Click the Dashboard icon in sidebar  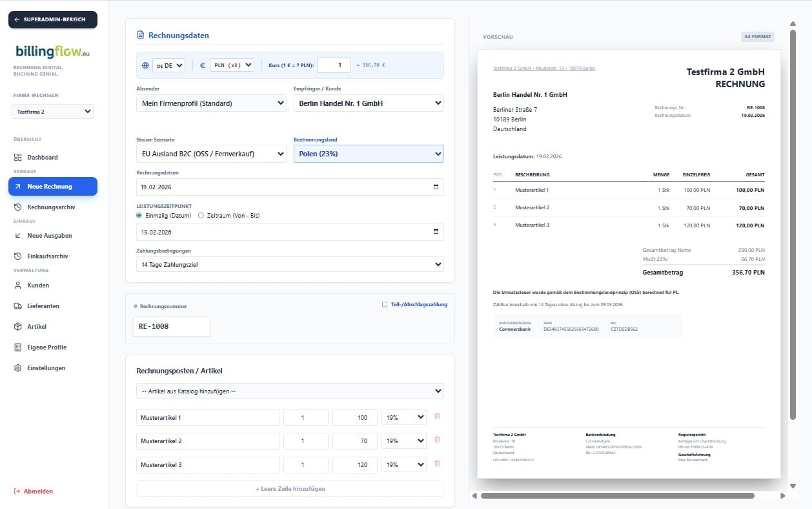(x=18, y=158)
